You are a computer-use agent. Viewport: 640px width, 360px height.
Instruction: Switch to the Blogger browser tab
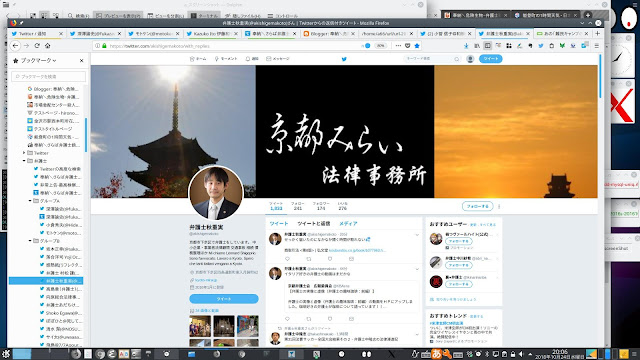tap(329, 33)
